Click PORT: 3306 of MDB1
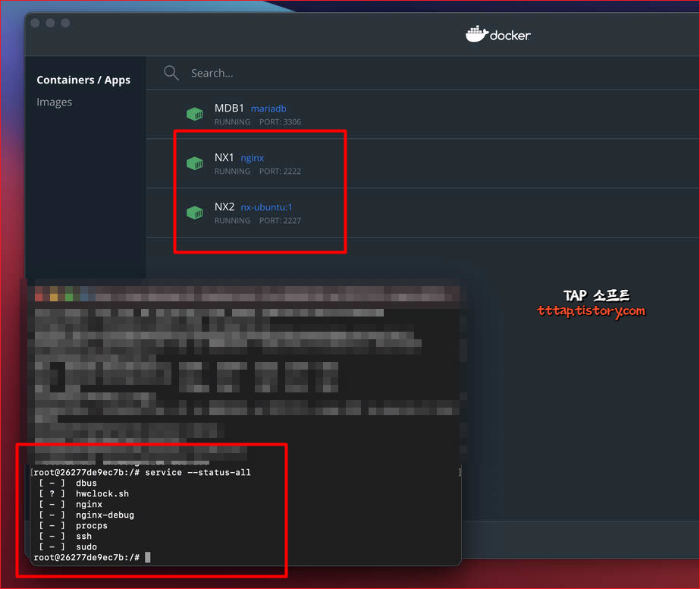Screen dimensions: 700x589 (x=280, y=122)
